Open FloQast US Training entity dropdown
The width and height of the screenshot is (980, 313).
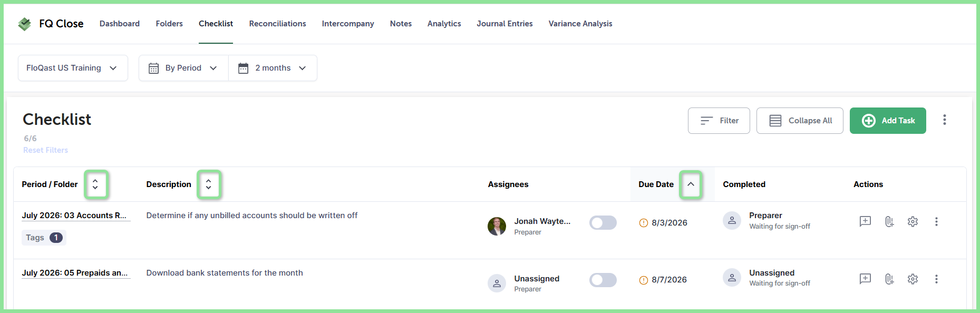tap(73, 68)
